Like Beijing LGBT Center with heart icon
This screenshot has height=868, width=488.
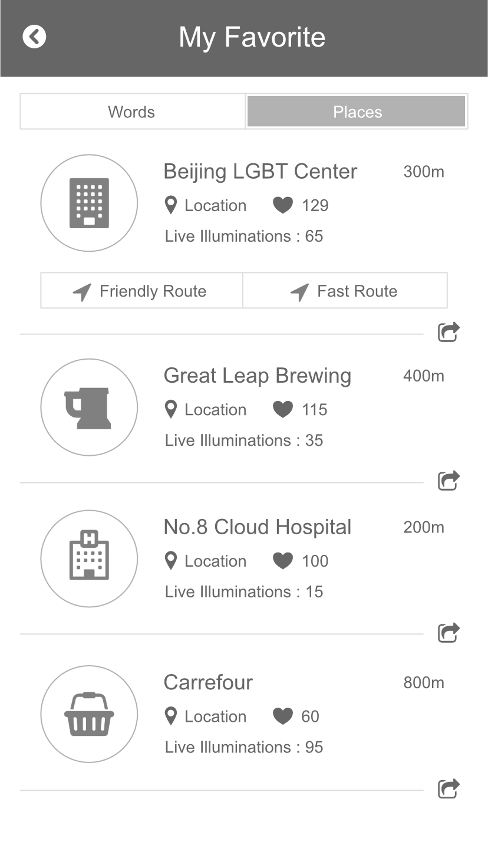click(283, 205)
